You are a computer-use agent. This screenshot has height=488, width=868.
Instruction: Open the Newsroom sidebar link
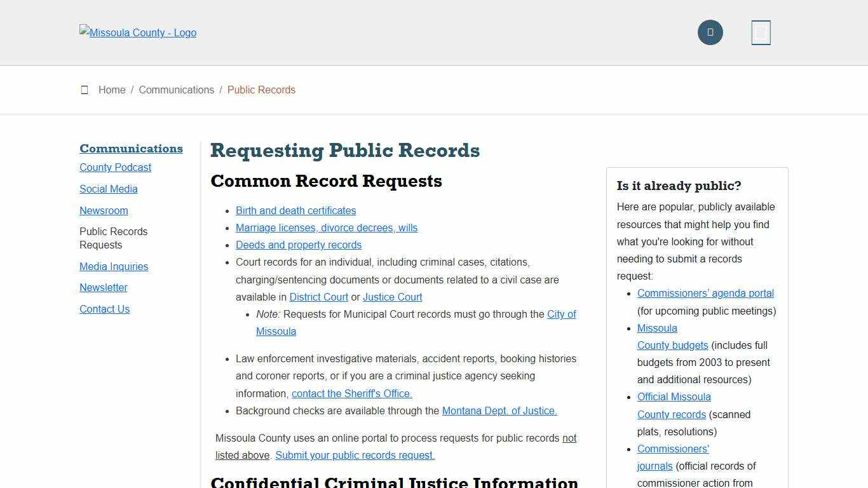click(104, 210)
